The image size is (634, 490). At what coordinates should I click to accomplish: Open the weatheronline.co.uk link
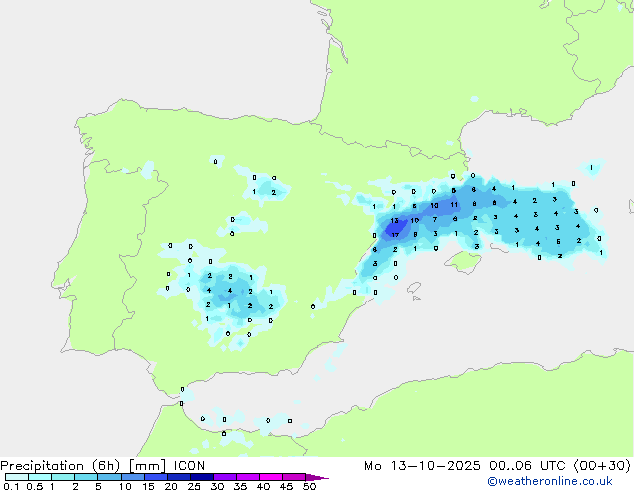[550, 481]
